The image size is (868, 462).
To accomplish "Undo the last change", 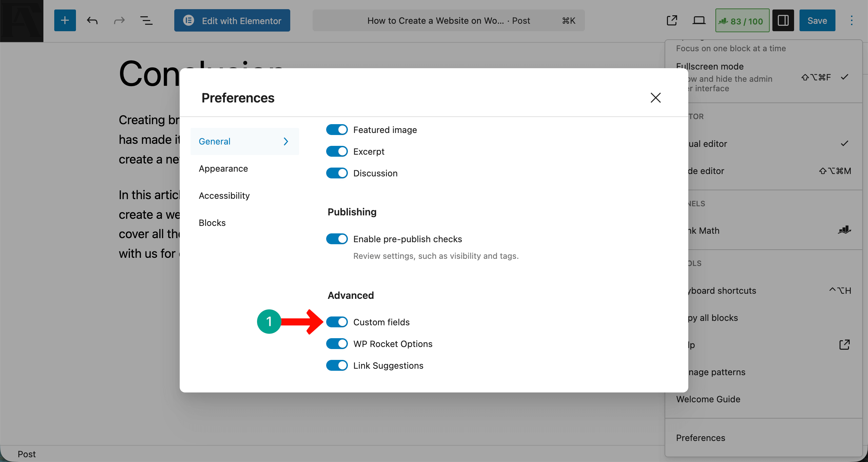I will 92,20.
